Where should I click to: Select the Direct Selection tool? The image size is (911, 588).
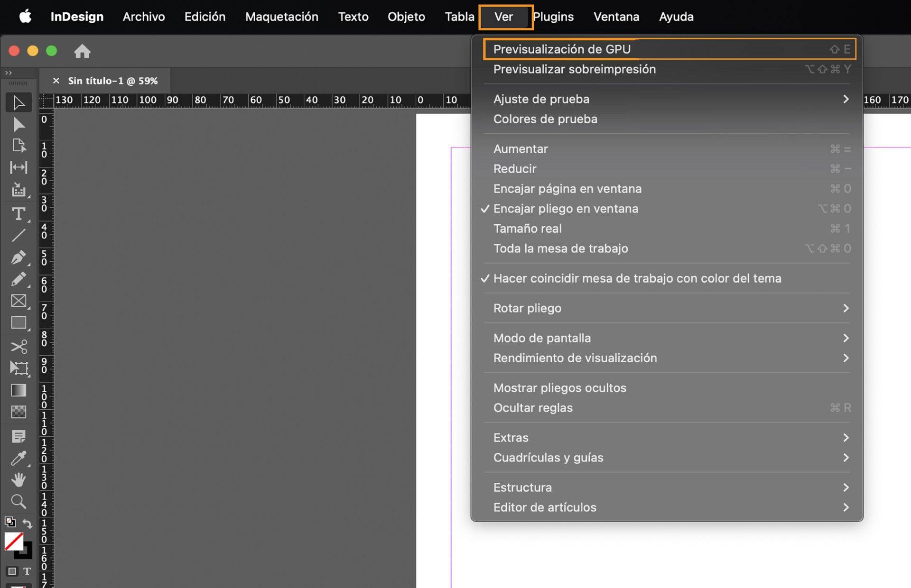tap(19, 124)
